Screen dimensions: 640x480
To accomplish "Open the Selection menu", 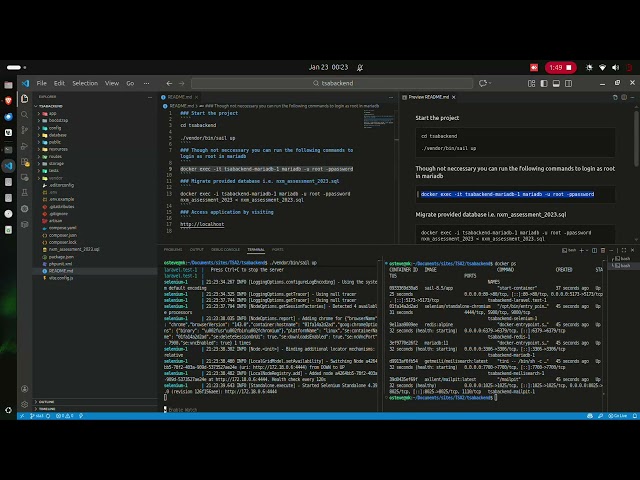I will click(85, 83).
